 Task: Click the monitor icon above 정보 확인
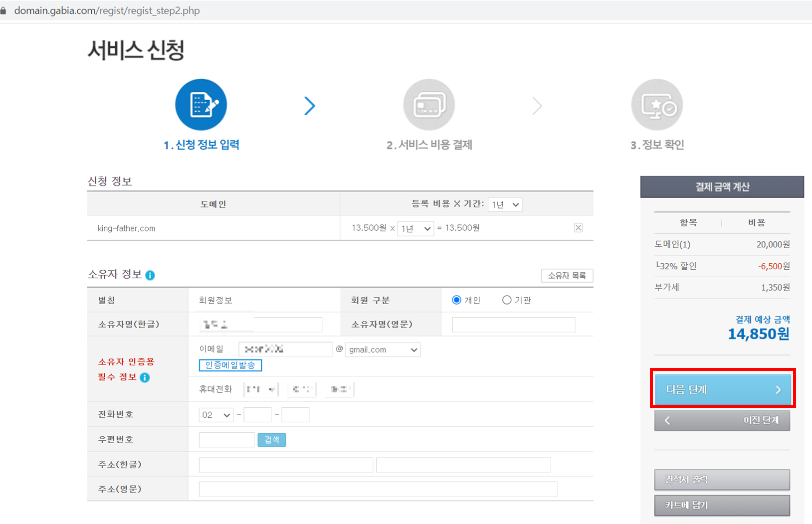(657, 105)
